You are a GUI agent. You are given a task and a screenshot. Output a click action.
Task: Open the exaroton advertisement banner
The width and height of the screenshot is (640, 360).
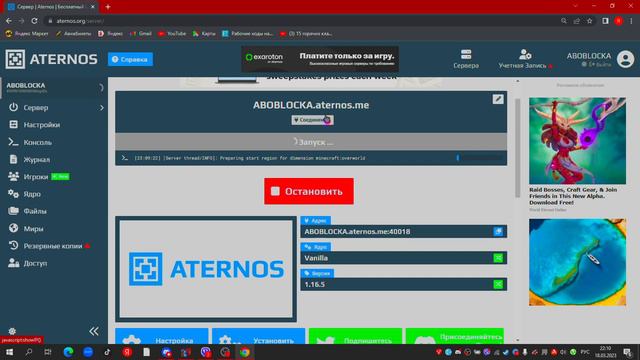tap(320, 59)
